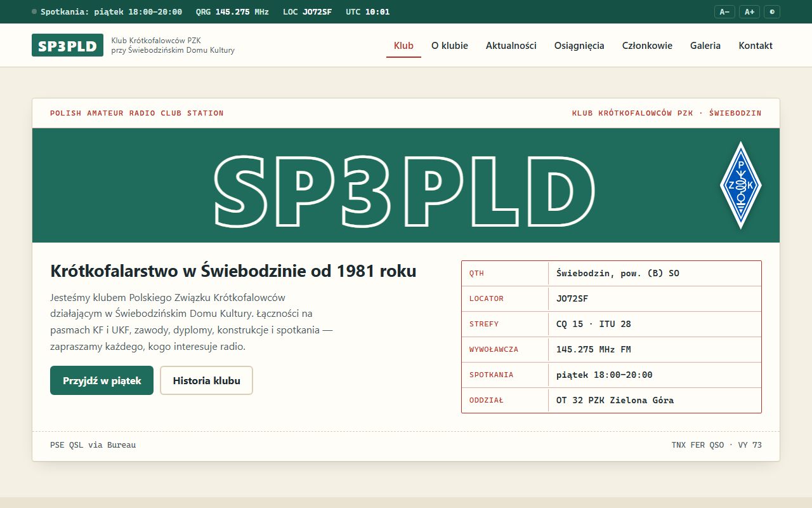
Task: Click the Przyjdź w piątek button
Action: click(101, 380)
